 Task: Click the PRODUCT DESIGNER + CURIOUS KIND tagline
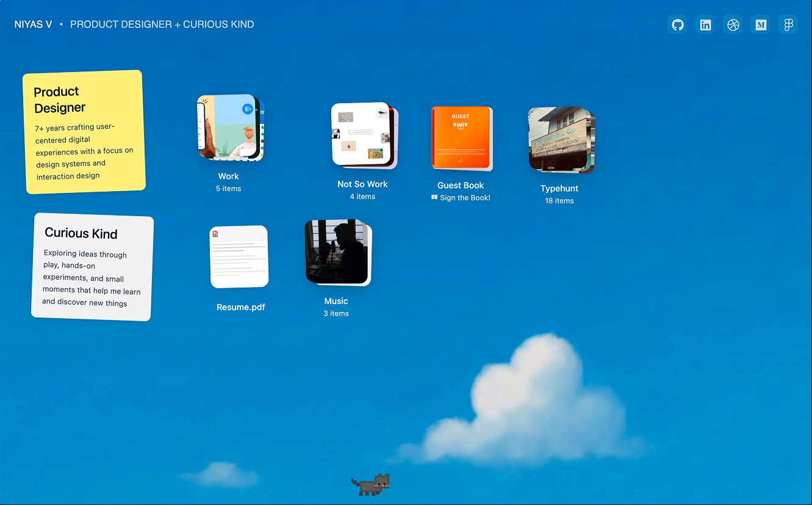[162, 25]
